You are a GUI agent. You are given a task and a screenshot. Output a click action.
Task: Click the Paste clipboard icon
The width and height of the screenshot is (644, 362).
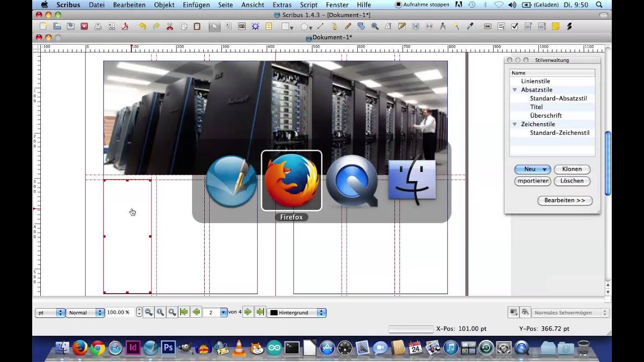click(197, 26)
